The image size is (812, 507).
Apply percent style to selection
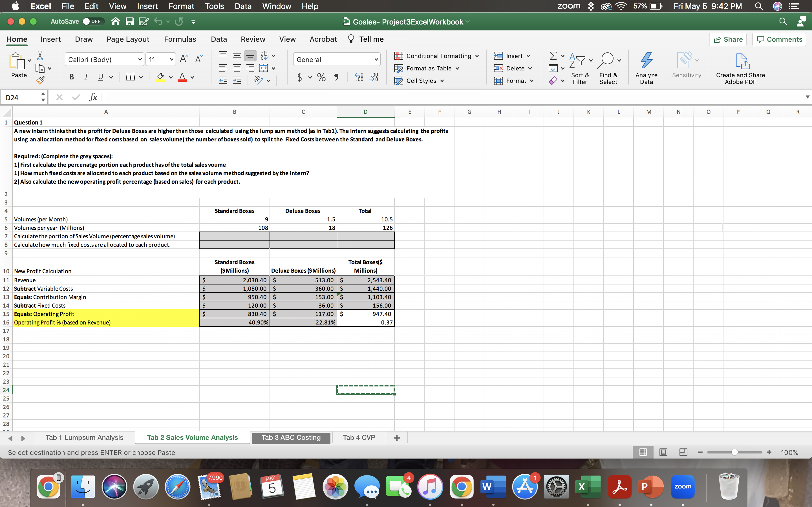click(321, 77)
